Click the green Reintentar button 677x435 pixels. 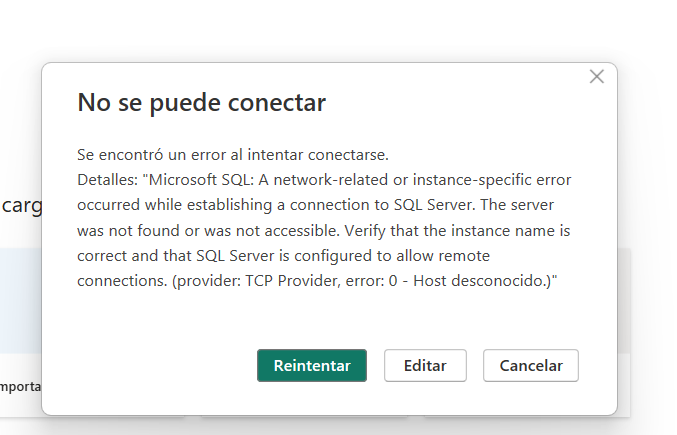(x=312, y=365)
